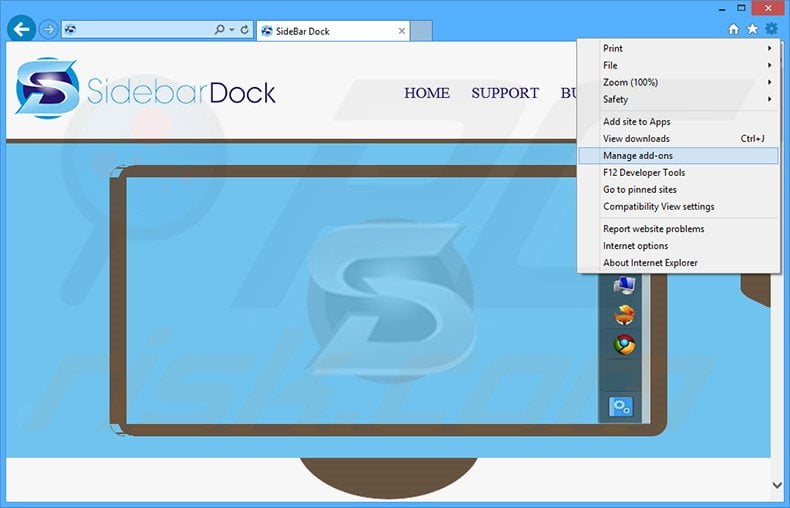Expand the File submenu
Viewport: 790px width, 508px height.
[x=678, y=66]
